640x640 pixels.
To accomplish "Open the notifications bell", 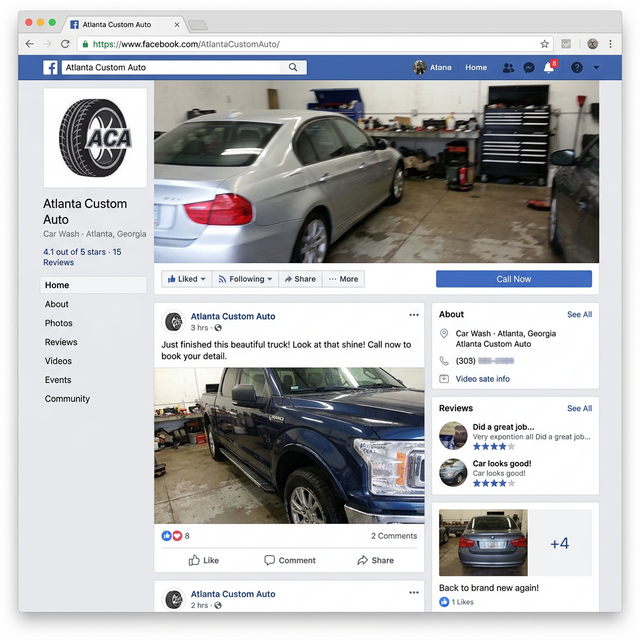I will tap(548, 68).
